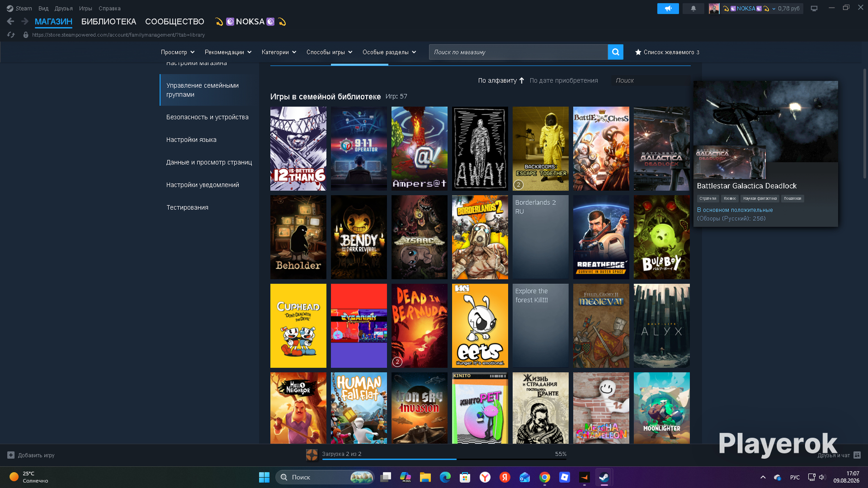868x488 pixels.
Task: Click the download progress bar
Action: coord(444,459)
